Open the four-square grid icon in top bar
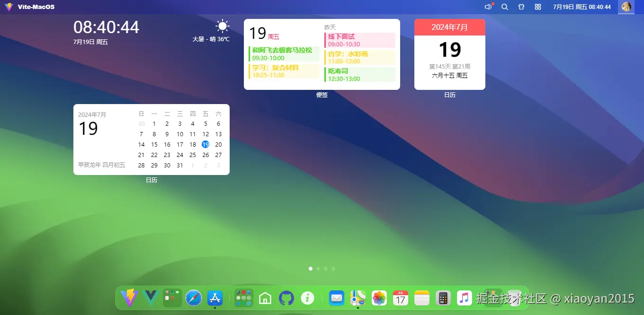The width and height of the screenshot is (644, 315). click(538, 7)
